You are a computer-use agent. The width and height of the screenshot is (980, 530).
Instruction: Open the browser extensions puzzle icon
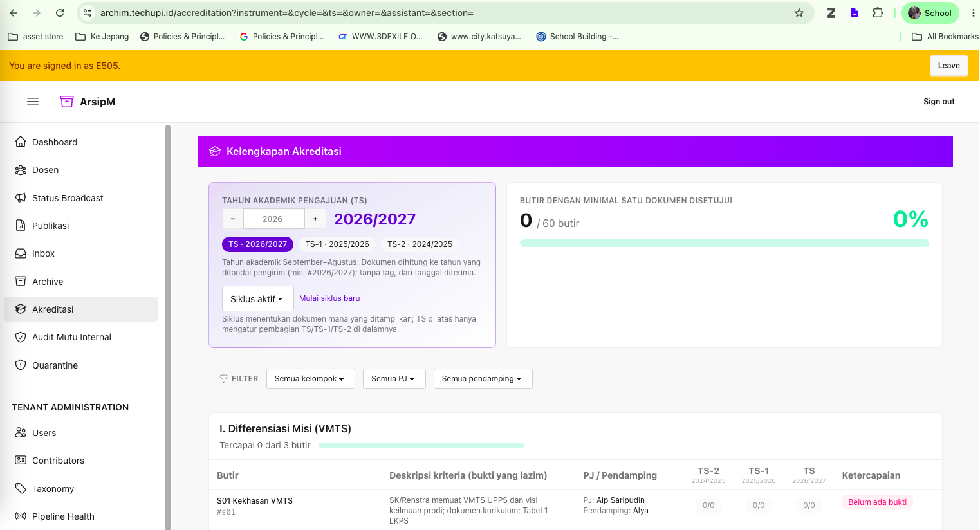coord(878,13)
